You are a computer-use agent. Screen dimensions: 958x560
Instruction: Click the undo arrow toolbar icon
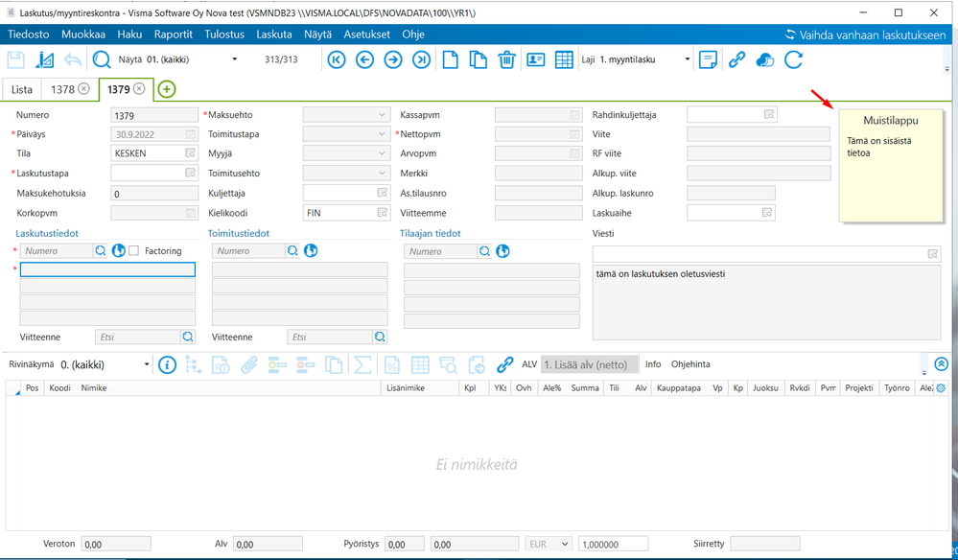(73, 59)
